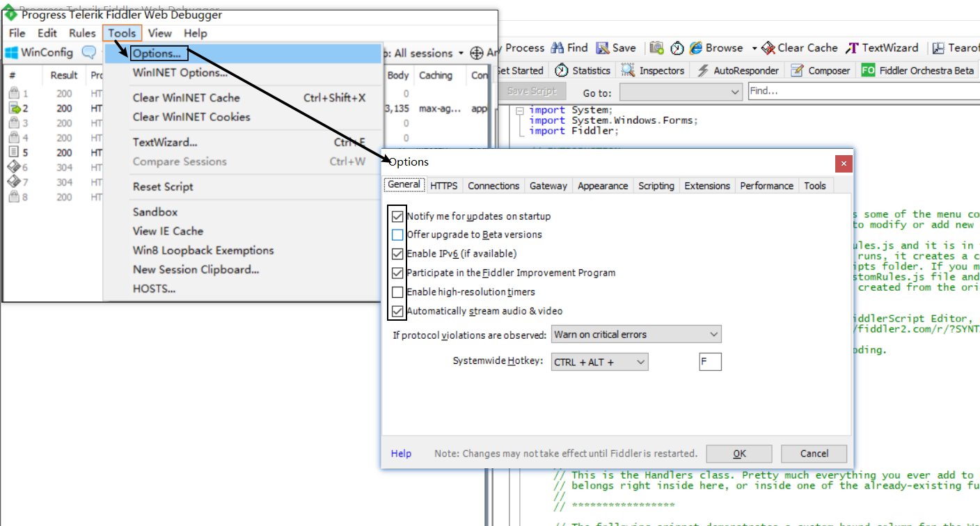This screenshot has width=980, height=526.
Task: Select session 5 document icon
Action: coord(14,152)
